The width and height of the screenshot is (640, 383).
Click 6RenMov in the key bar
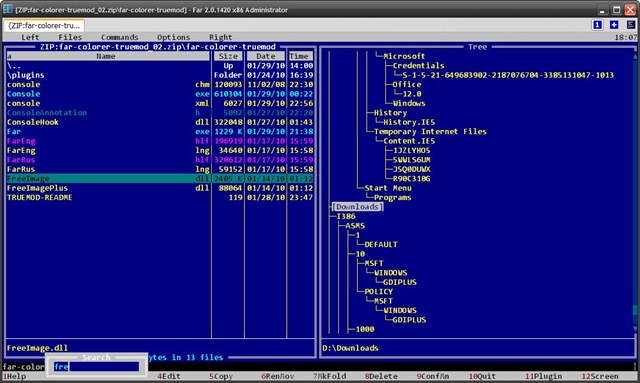(278, 376)
